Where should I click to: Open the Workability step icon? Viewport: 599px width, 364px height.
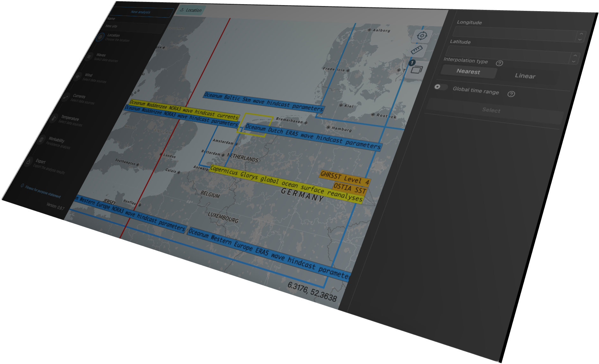[x=41, y=140]
